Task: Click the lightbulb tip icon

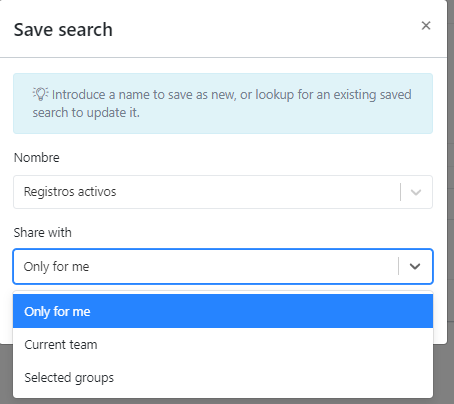Action: pos(40,94)
